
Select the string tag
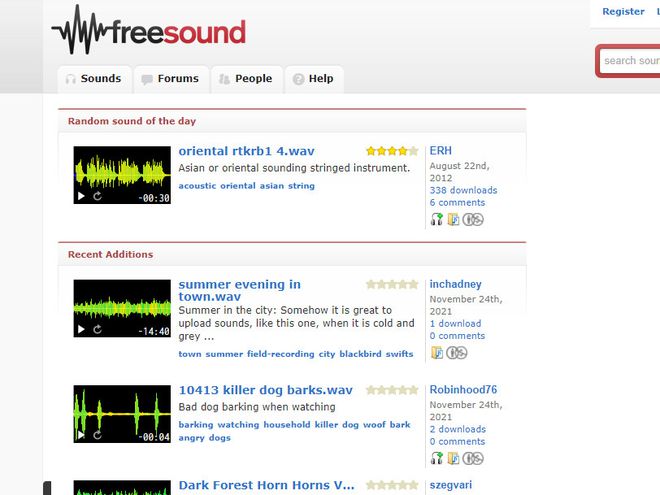[x=301, y=186]
